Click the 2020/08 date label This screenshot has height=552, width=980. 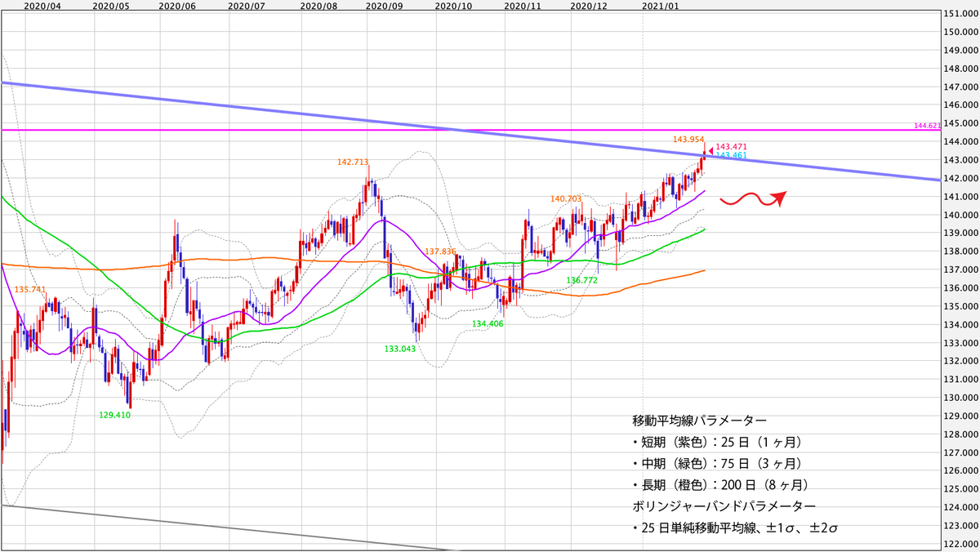click(318, 6)
